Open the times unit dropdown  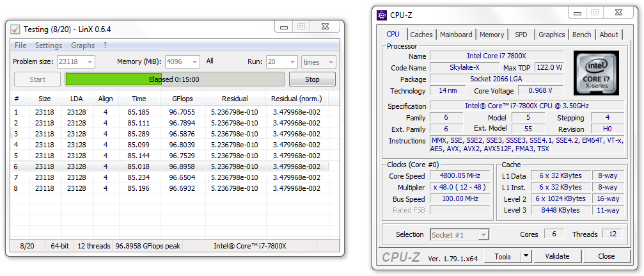(318, 62)
